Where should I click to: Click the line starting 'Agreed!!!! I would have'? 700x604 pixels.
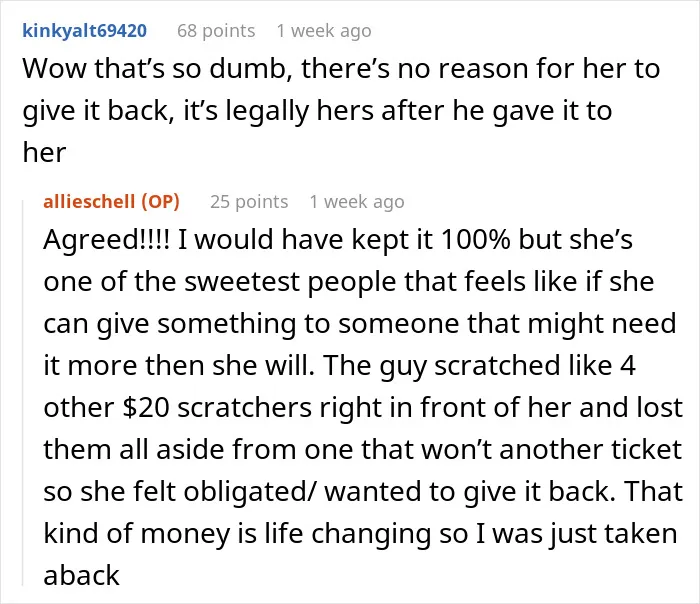pyautogui.click(x=338, y=240)
